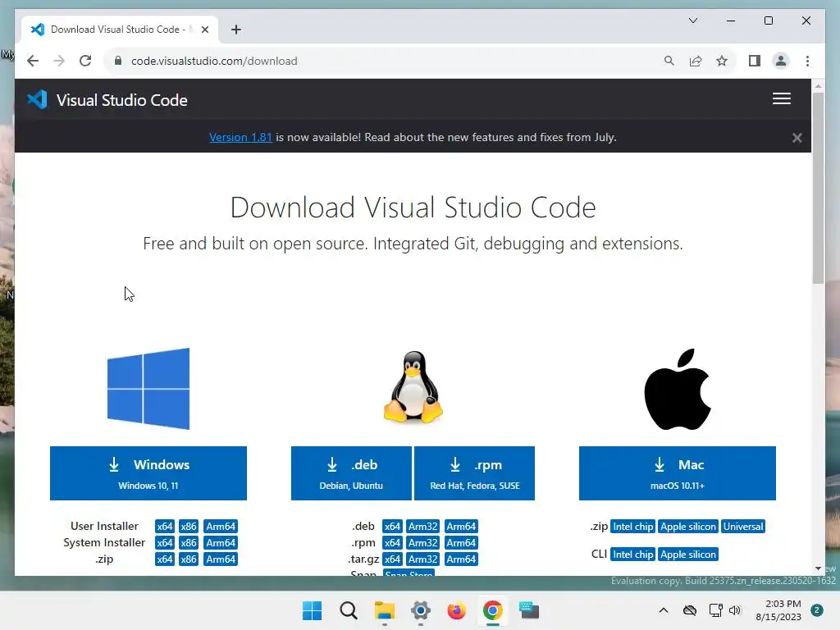840x630 pixels.
Task: Select Windows .zip x64 download
Action: [164, 559]
